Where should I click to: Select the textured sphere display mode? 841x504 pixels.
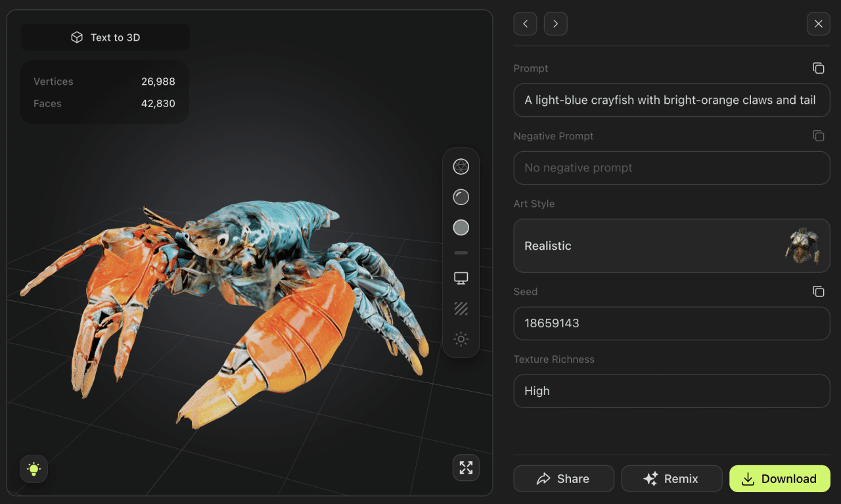pyautogui.click(x=461, y=227)
